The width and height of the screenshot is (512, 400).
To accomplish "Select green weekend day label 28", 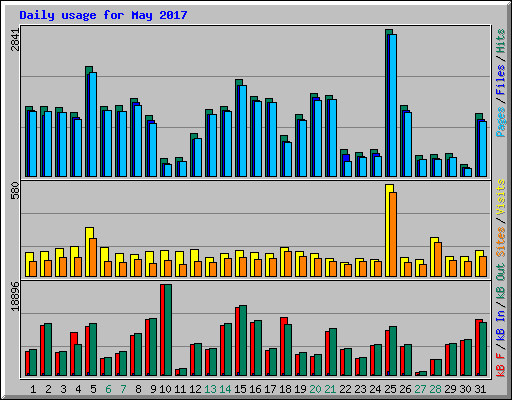I will coord(435,389).
